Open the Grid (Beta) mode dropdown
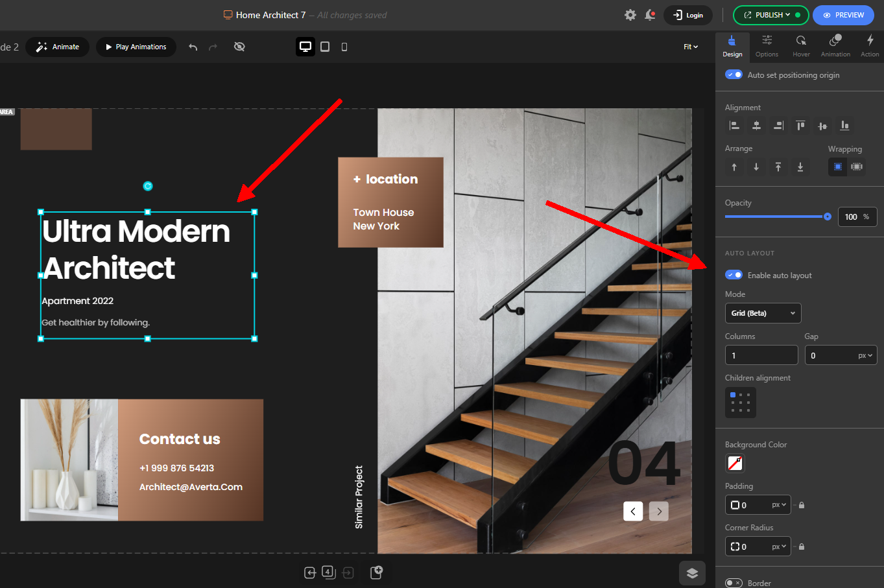884x588 pixels. (x=763, y=313)
